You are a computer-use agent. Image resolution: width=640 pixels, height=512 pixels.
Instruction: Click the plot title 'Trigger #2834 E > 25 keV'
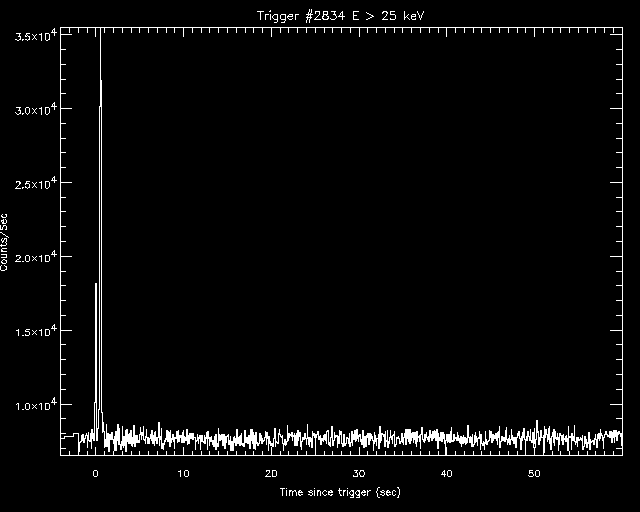[x=340, y=16]
